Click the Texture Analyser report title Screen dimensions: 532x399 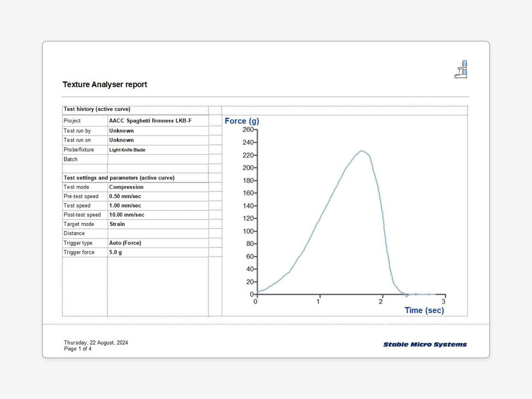click(x=104, y=84)
